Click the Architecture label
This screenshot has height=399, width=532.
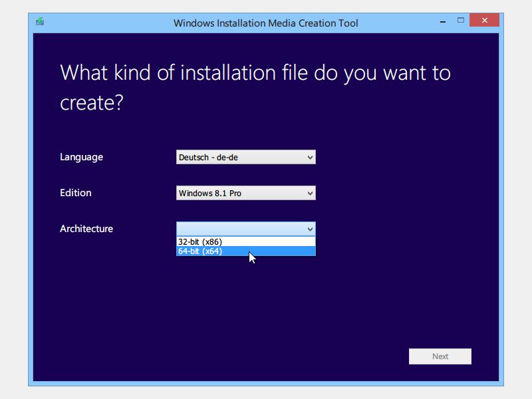(86, 229)
